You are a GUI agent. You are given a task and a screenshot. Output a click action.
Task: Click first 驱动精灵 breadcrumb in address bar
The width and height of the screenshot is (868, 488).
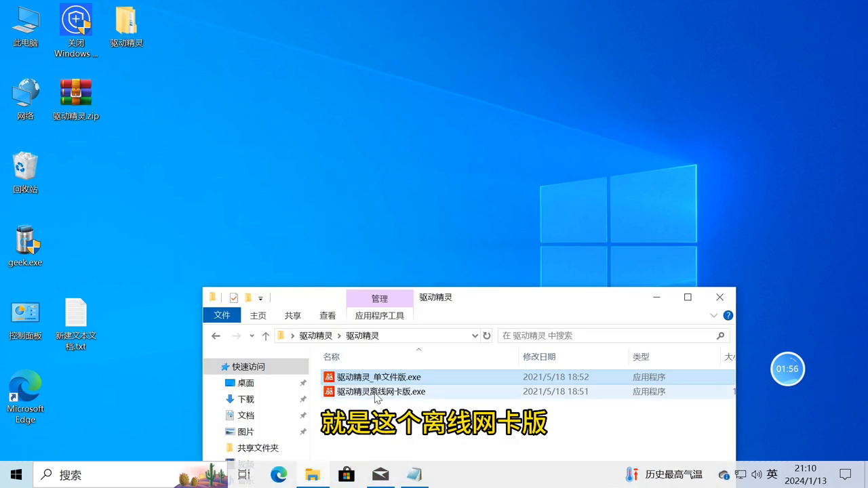point(316,335)
